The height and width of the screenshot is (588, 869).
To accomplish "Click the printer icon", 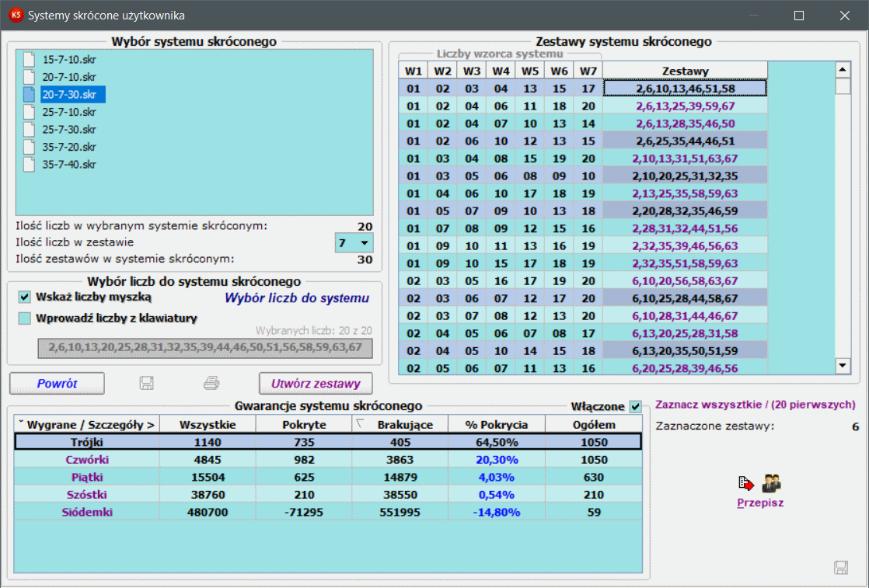I will [x=211, y=383].
